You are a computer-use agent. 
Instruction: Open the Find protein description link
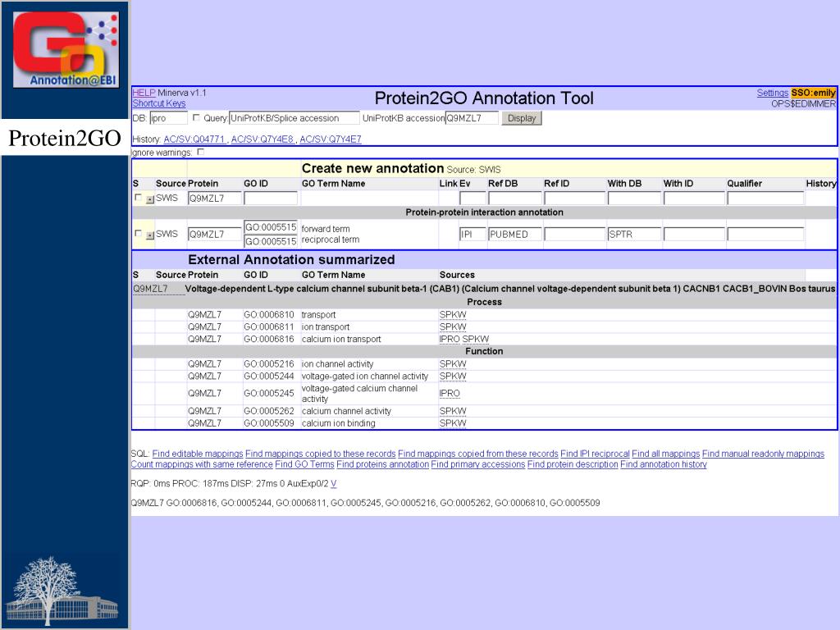(x=573, y=464)
